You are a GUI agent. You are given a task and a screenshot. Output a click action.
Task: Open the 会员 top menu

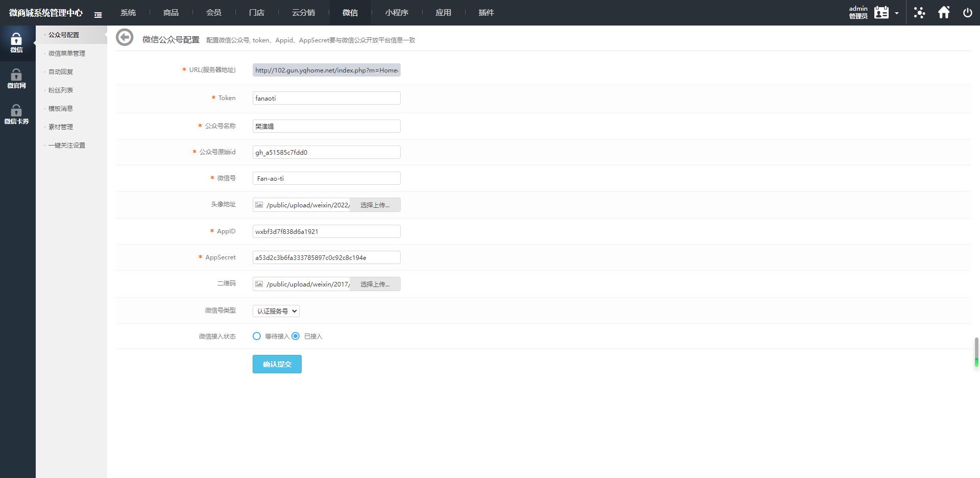tap(214, 13)
